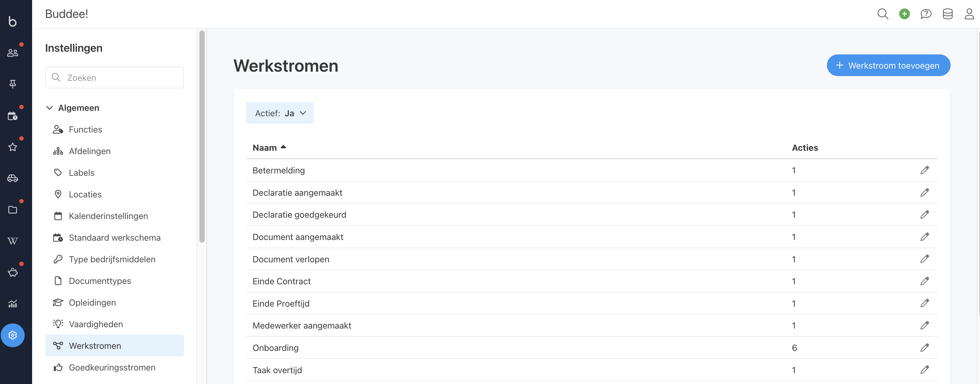Click the Declaratie aangemaakt row name

point(297,193)
